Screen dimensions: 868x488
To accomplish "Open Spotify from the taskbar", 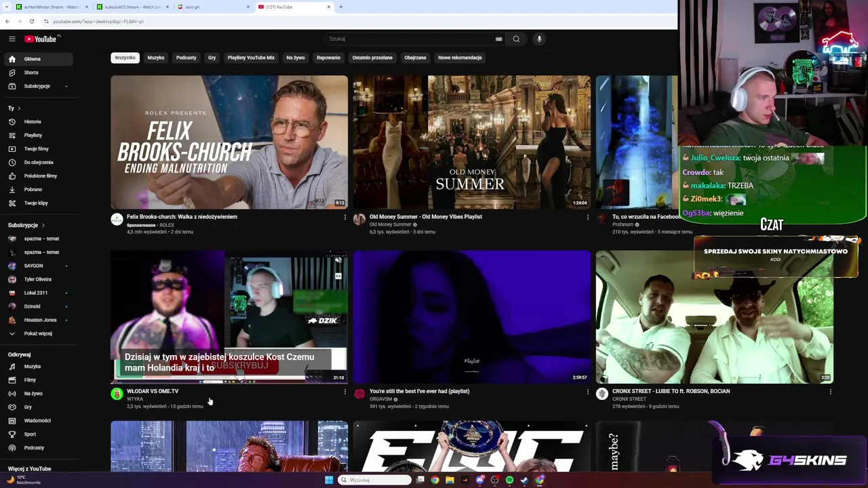I will click(509, 480).
